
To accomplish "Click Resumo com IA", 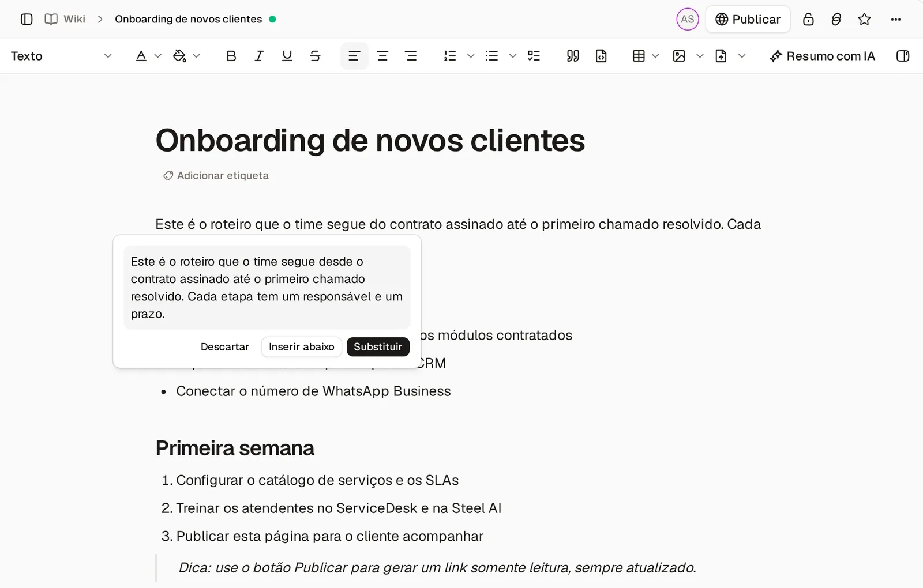I will (x=822, y=56).
